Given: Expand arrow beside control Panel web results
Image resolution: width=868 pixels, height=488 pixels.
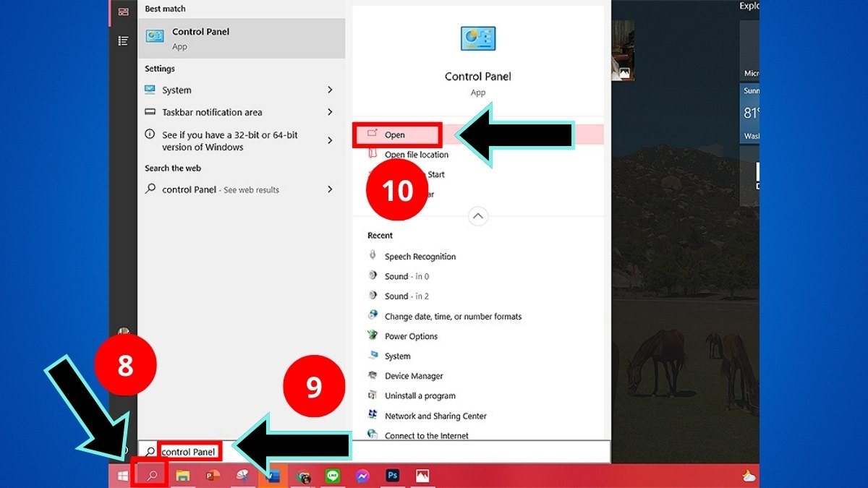Looking at the screenshot, I should pyautogui.click(x=330, y=189).
